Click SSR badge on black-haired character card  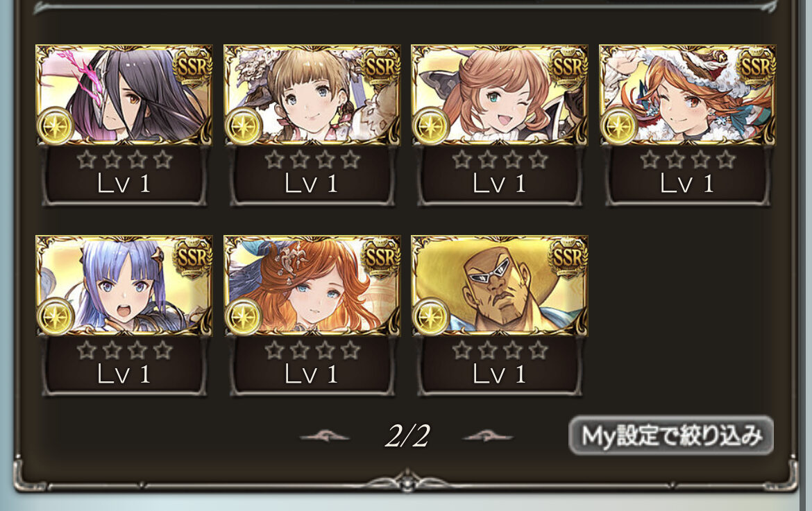click(x=193, y=66)
